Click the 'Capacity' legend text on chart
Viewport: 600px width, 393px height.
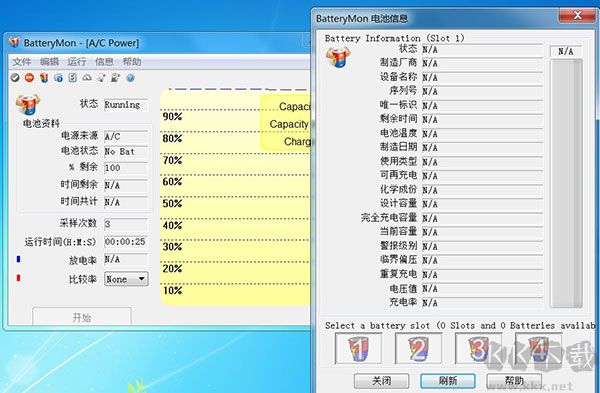pyautogui.click(x=289, y=124)
